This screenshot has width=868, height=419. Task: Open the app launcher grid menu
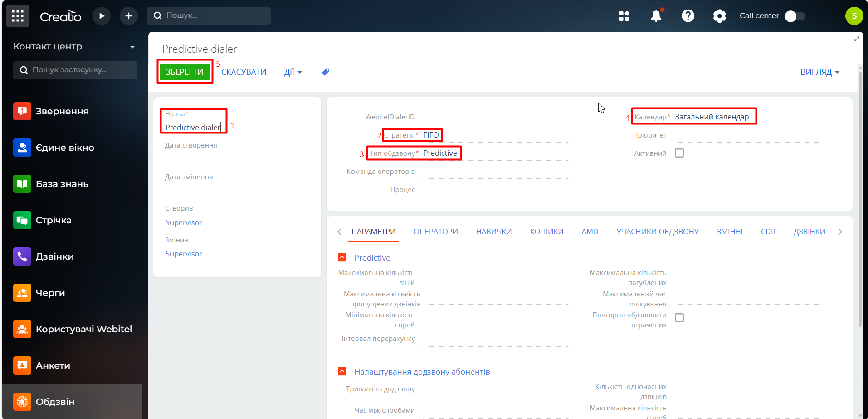click(x=18, y=16)
